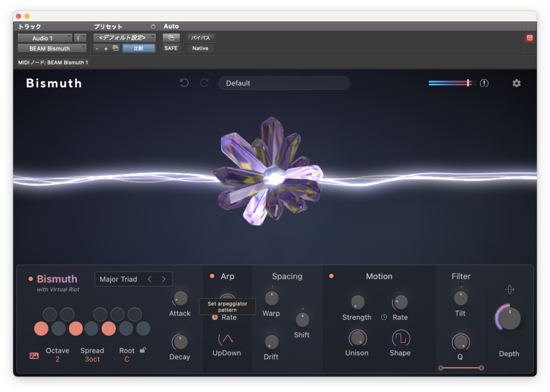Change the Octave value 2
Screen dimensions: 550x392
[57, 359]
